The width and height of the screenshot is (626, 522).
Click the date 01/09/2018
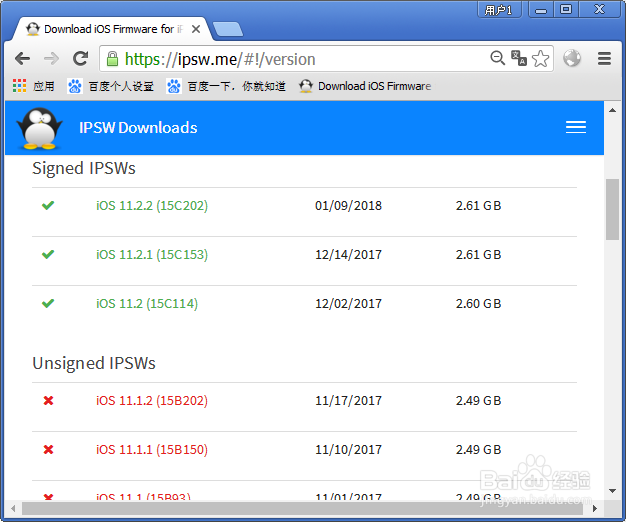[x=349, y=206]
